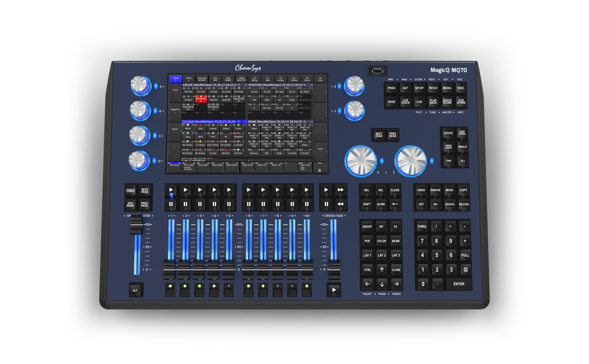Select VIEW PALETTE in the screen toolbar

click(x=241, y=79)
